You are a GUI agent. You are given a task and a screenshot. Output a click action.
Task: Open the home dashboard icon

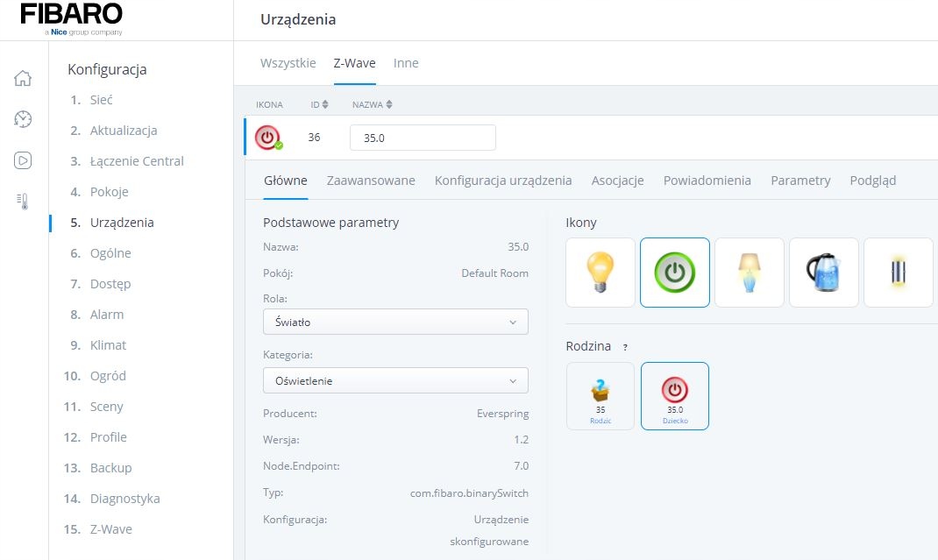pyautogui.click(x=23, y=78)
